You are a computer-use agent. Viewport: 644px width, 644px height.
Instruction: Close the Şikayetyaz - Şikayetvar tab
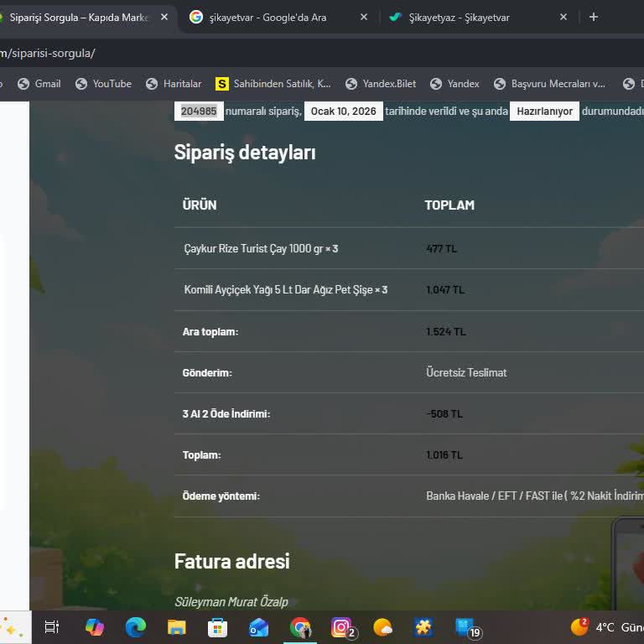tap(563, 17)
